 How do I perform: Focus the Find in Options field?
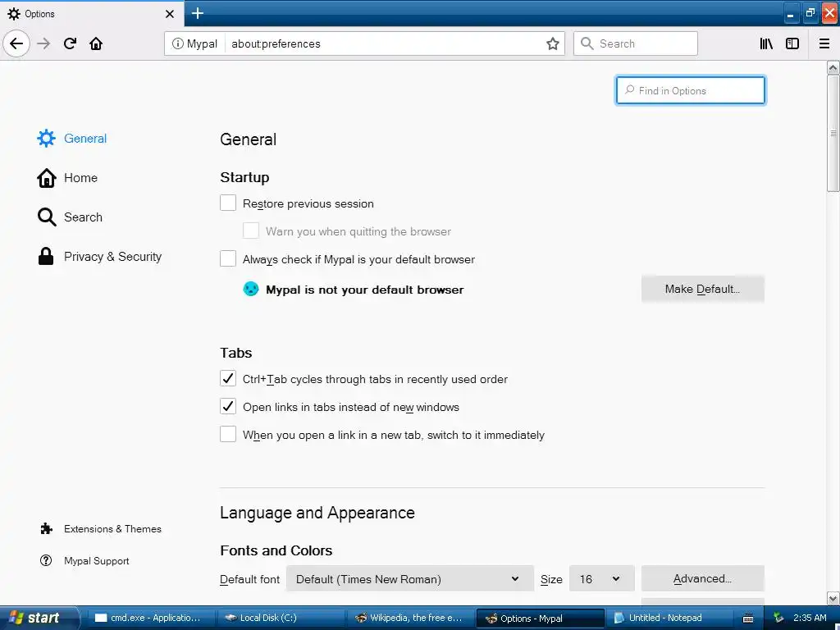pos(690,90)
